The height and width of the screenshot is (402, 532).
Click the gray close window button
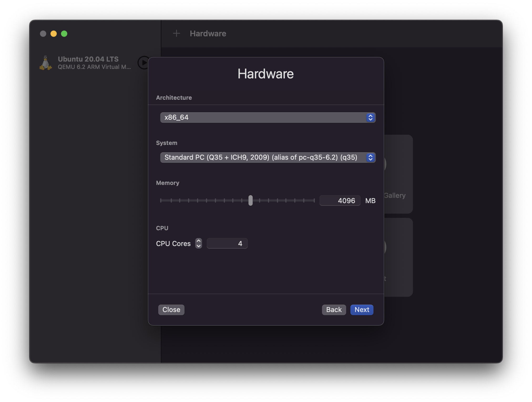tap(43, 34)
